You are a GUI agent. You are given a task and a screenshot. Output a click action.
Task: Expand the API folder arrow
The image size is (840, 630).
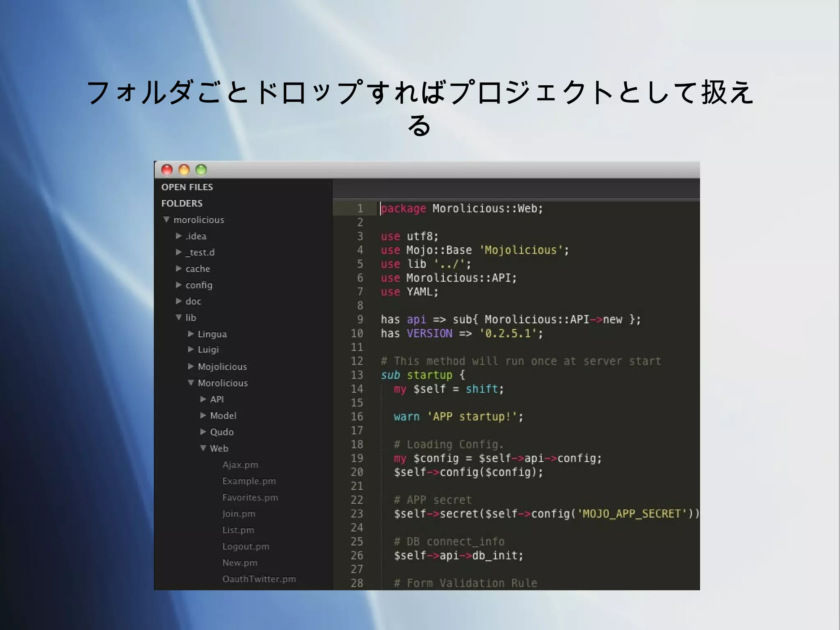click(203, 399)
